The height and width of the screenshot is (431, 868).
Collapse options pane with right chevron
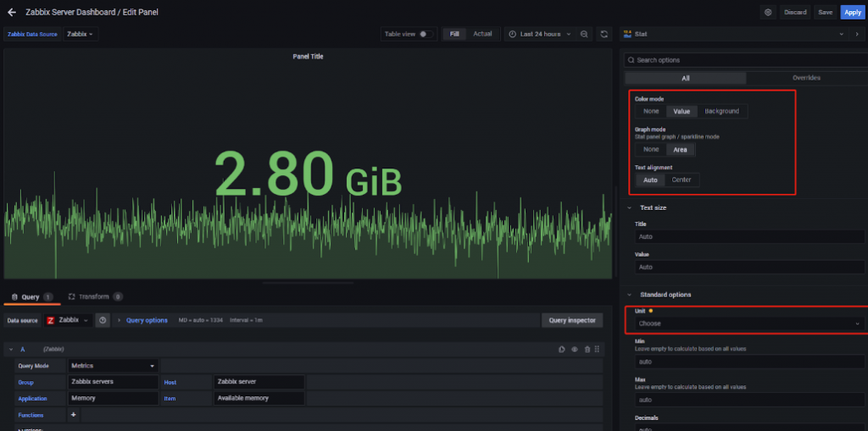[x=857, y=35]
